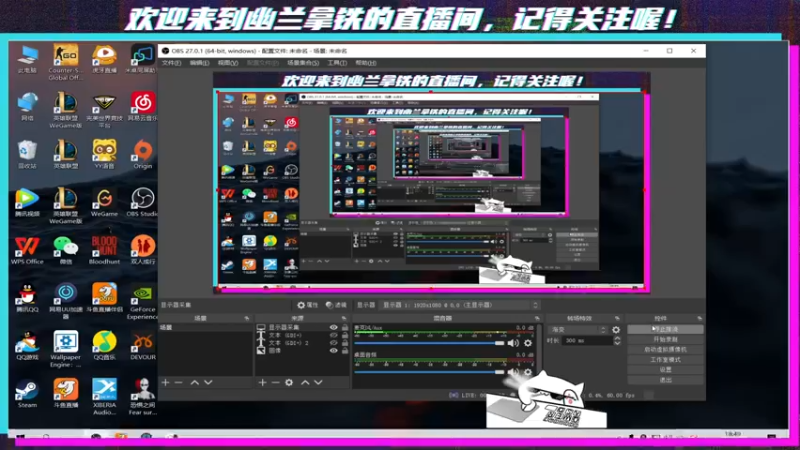Launch the Wallpaper Engine desktop shortcut

pyautogui.click(x=66, y=349)
